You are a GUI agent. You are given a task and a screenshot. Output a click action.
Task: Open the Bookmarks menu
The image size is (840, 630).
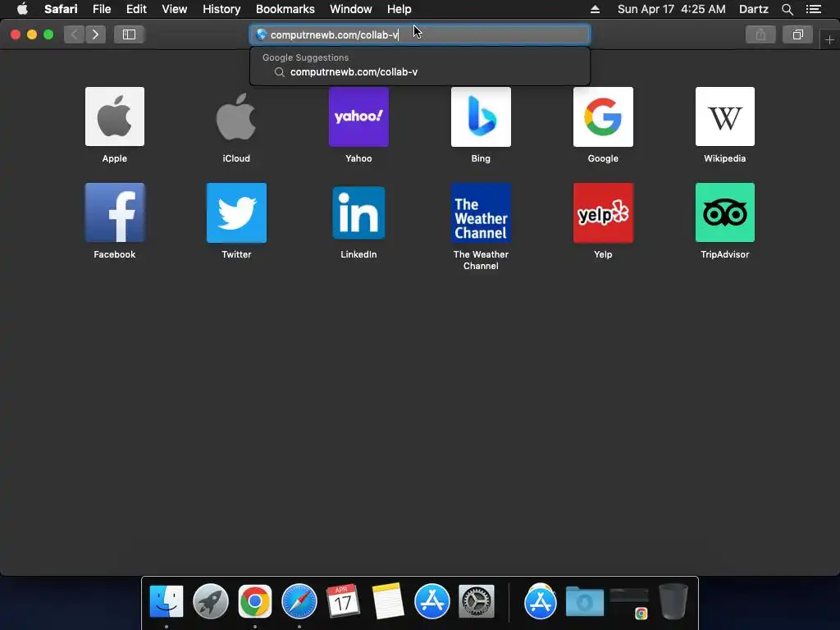point(285,9)
